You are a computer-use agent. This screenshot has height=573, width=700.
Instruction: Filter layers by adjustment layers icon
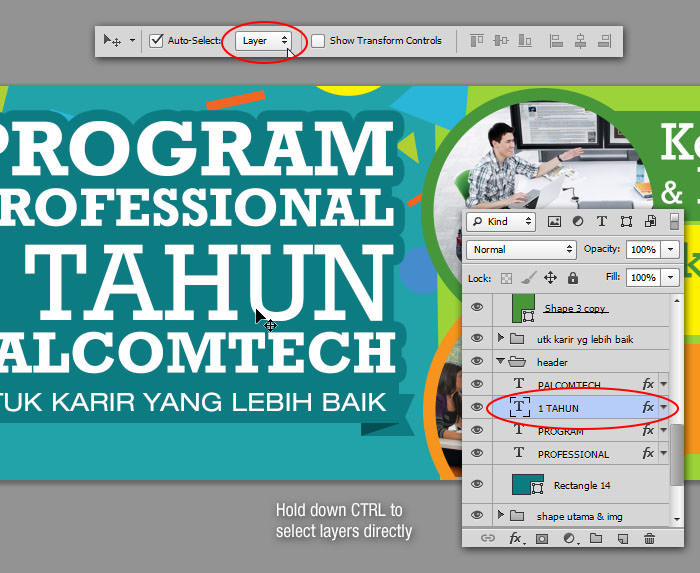click(x=578, y=221)
